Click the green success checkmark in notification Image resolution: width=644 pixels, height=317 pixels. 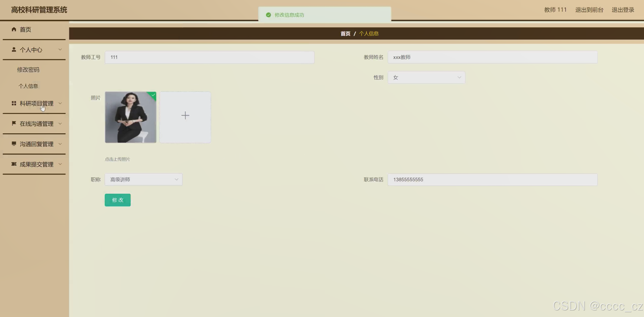click(x=268, y=15)
